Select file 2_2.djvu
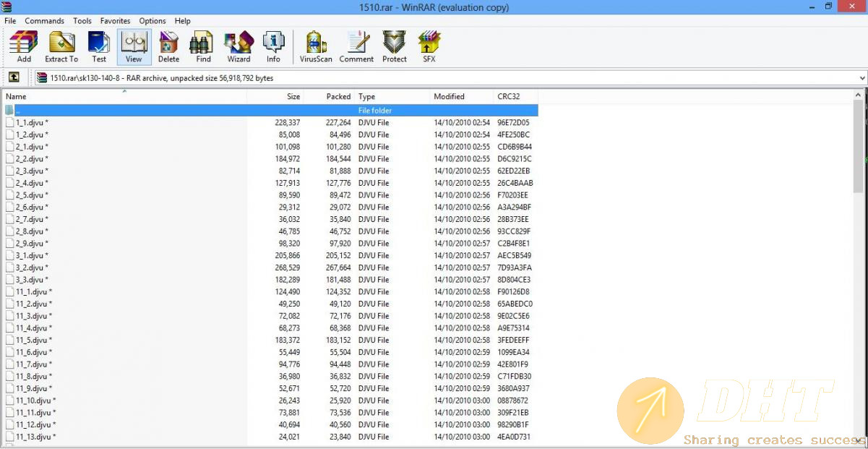This screenshot has height=449, width=868. point(32,159)
